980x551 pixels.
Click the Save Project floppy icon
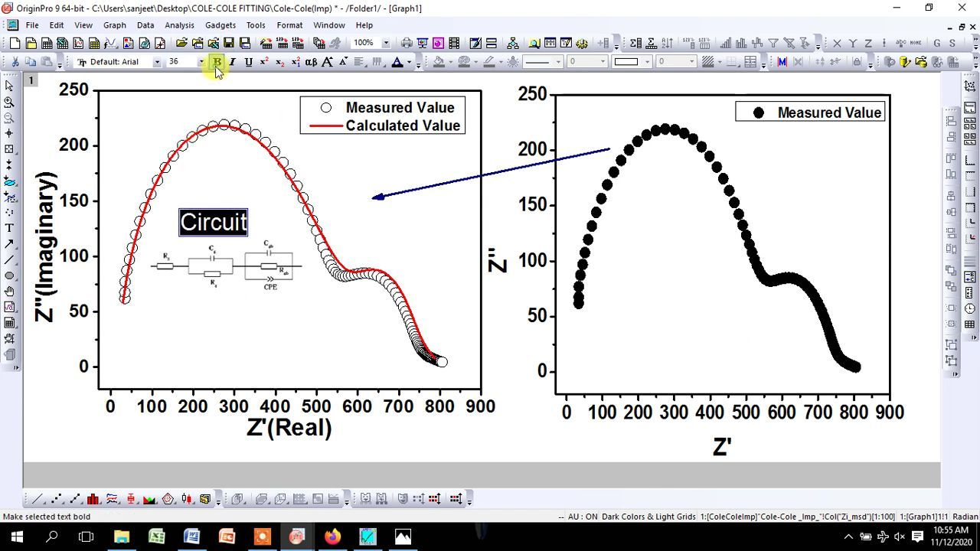point(228,43)
